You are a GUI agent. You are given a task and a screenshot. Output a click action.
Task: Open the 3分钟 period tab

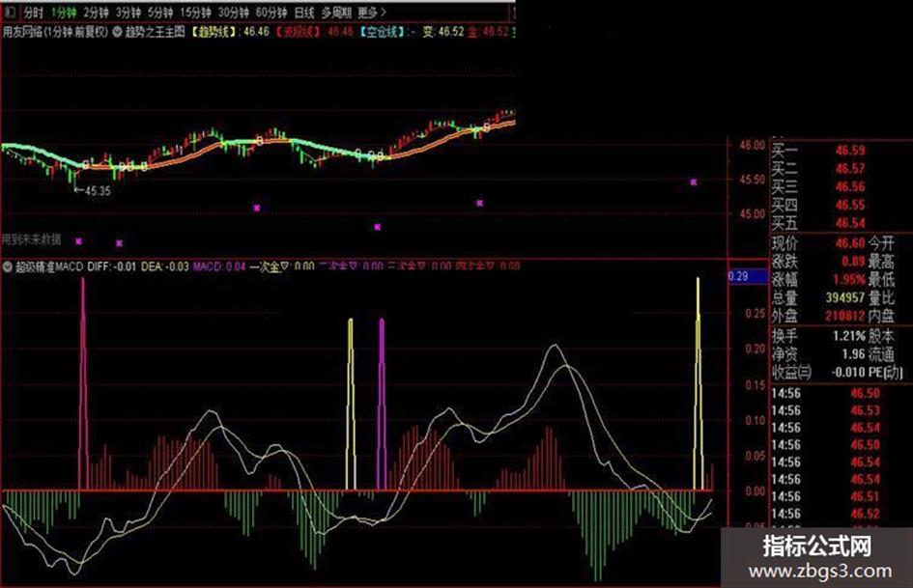(128, 13)
